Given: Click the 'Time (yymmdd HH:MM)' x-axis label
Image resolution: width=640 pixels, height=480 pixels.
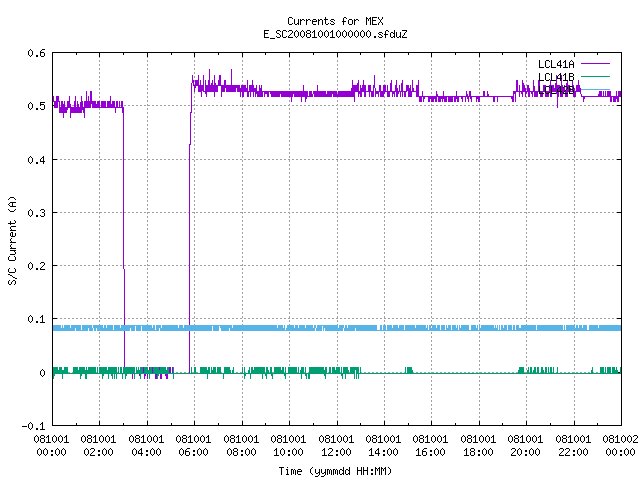Looking at the screenshot, I should click(x=335, y=471).
